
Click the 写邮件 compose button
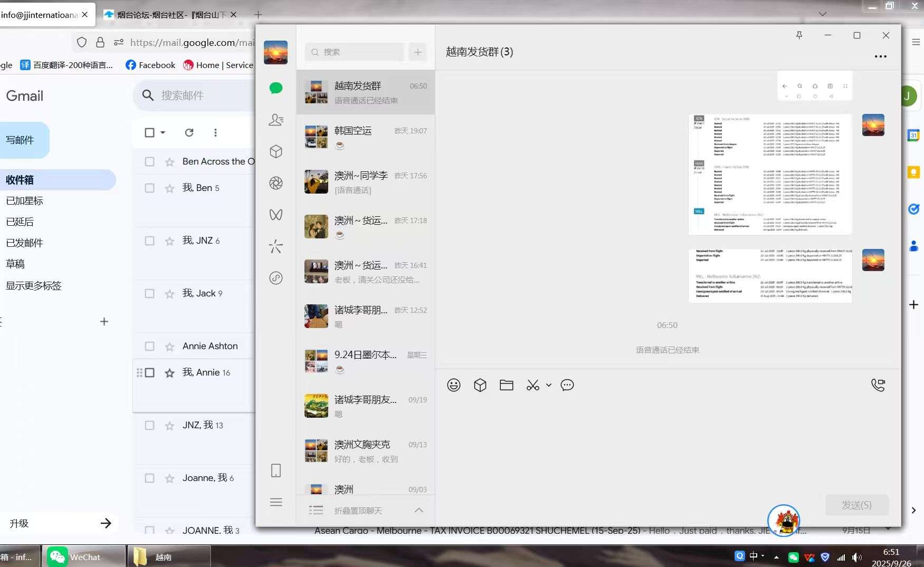point(21,140)
